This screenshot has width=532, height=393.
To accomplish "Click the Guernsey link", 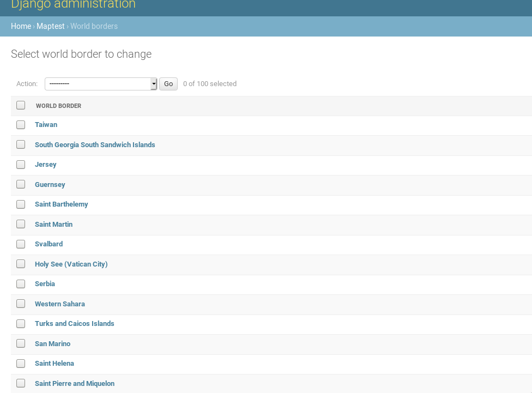I will click(x=50, y=185).
